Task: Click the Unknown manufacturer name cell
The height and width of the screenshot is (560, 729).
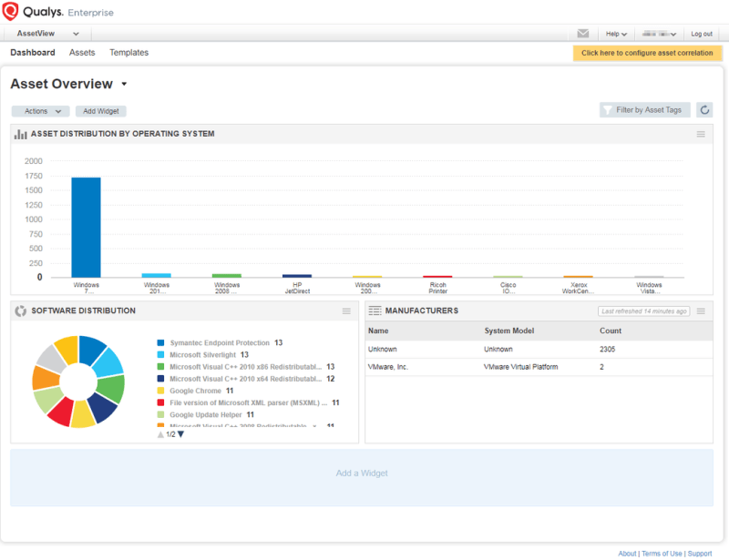Action: [382, 350]
